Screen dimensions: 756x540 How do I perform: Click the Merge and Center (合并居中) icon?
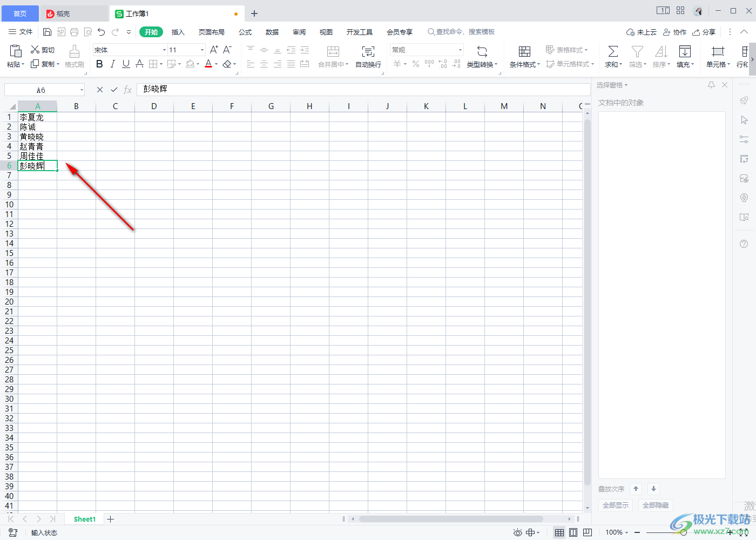click(333, 52)
